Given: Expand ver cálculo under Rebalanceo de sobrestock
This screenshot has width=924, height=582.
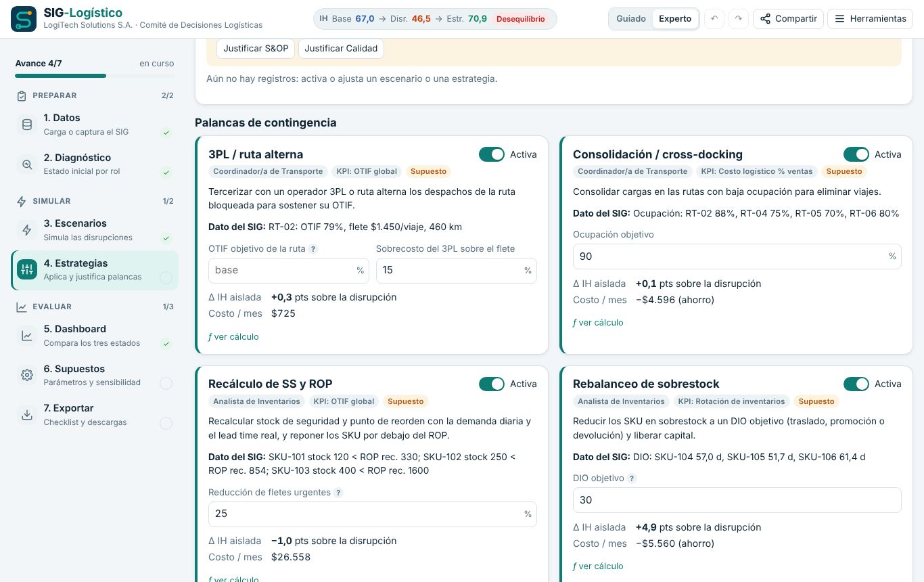Looking at the screenshot, I should pos(598,566).
